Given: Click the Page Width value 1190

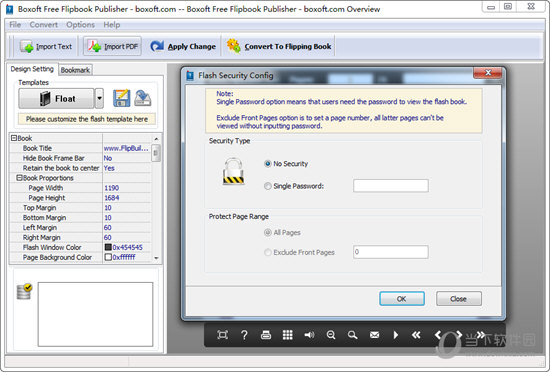Looking at the screenshot, I should point(112,188).
